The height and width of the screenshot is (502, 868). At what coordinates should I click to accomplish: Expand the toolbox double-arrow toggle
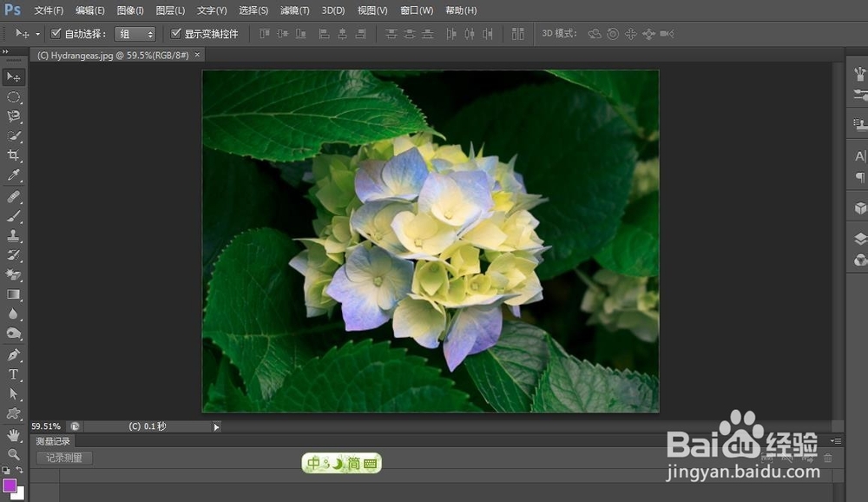pos(5,51)
